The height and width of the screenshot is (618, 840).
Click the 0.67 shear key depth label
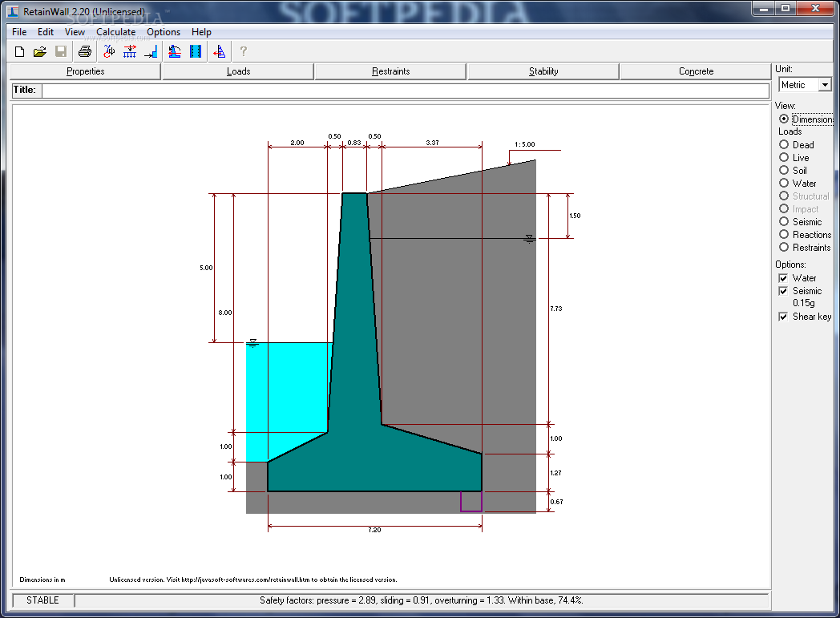point(556,503)
